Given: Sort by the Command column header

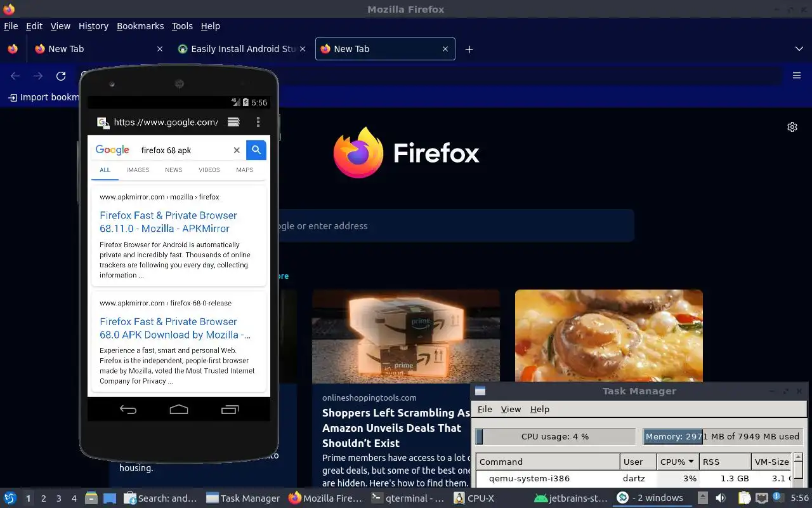Looking at the screenshot, I should [547, 462].
